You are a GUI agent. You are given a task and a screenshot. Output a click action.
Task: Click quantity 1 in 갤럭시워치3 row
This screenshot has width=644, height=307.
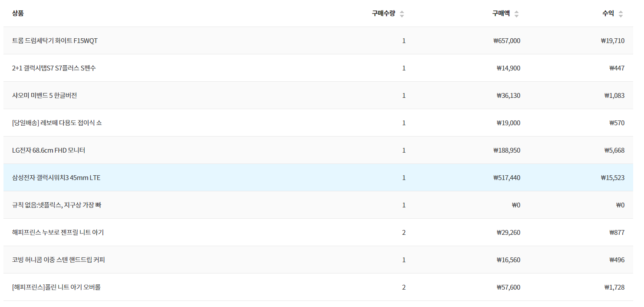click(404, 178)
